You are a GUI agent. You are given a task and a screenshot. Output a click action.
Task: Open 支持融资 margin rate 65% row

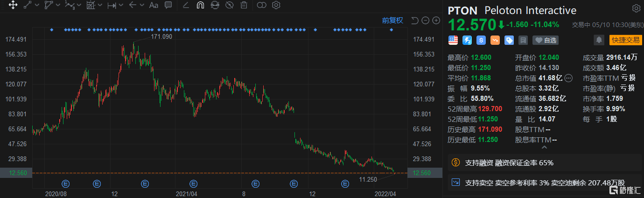[x=545, y=163]
